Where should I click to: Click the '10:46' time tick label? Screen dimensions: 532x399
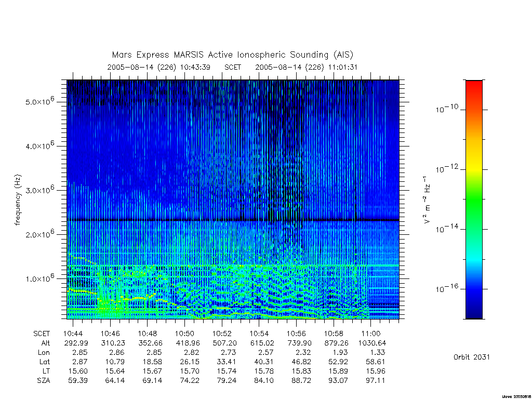110,334
